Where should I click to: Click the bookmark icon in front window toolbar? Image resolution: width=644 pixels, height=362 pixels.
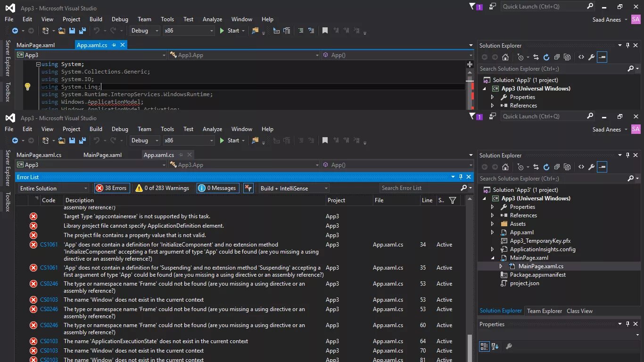(325, 140)
